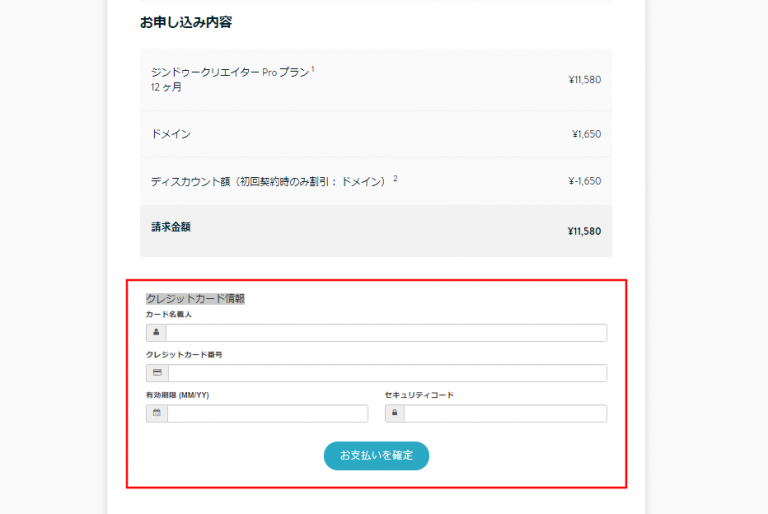Open footnote 2 beside the domain discount
Image resolution: width=768 pixels, height=514 pixels.
pos(395,178)
